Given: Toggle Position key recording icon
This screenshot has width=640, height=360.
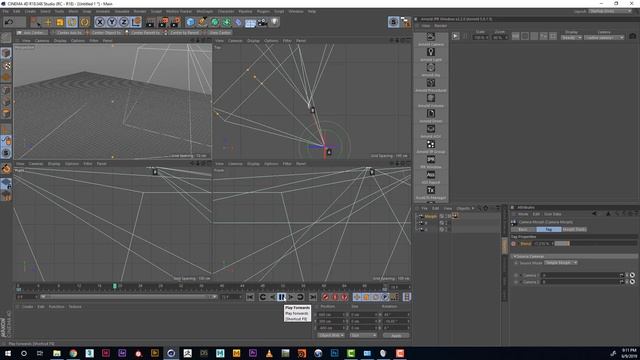Looking at the screenshot, I should 357,297.
